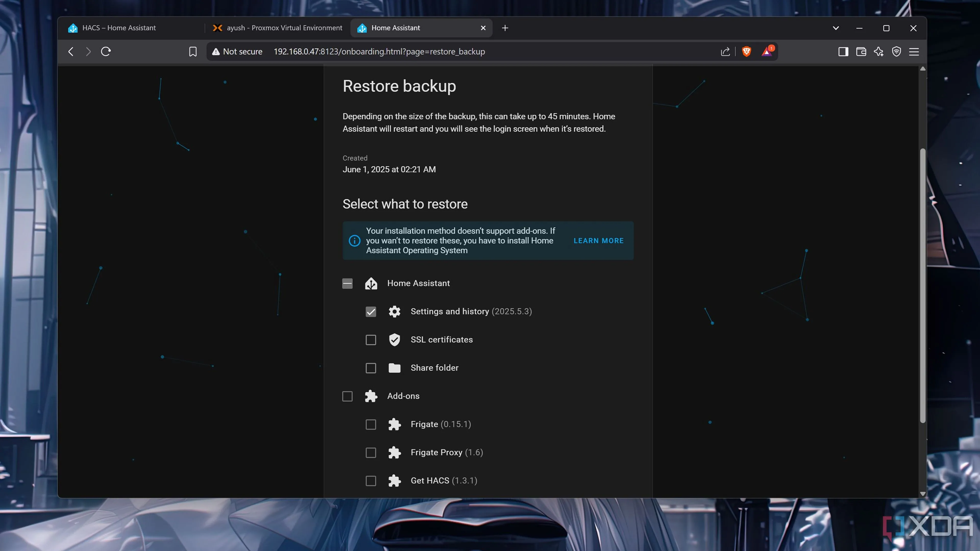Bookmark this page with the bookmark icon
Screen dimensions: 980x551
[193, 51]
